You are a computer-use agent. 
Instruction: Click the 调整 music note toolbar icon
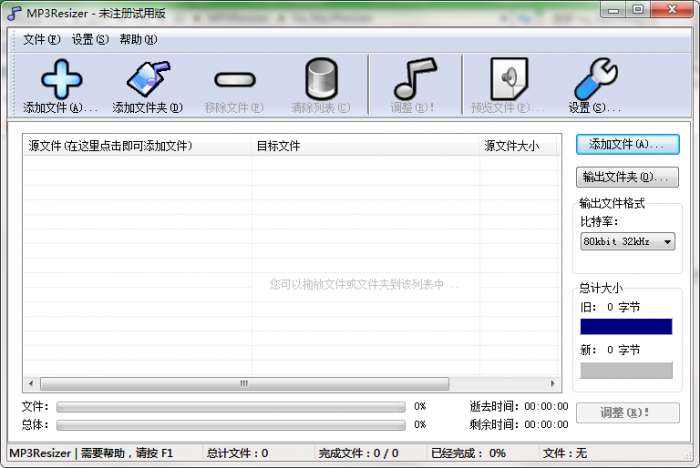click(x=414, y=79)
